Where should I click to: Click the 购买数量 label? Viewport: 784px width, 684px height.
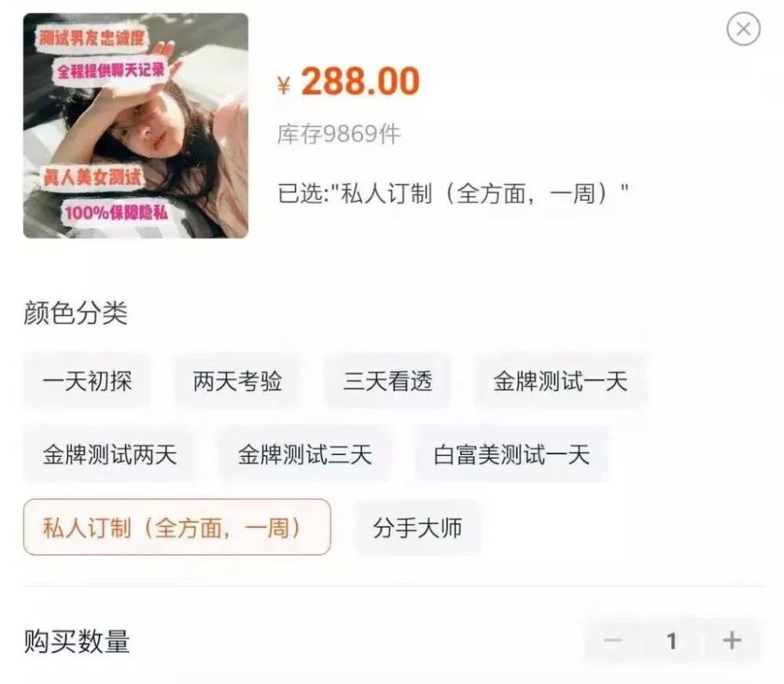[77, 641]
